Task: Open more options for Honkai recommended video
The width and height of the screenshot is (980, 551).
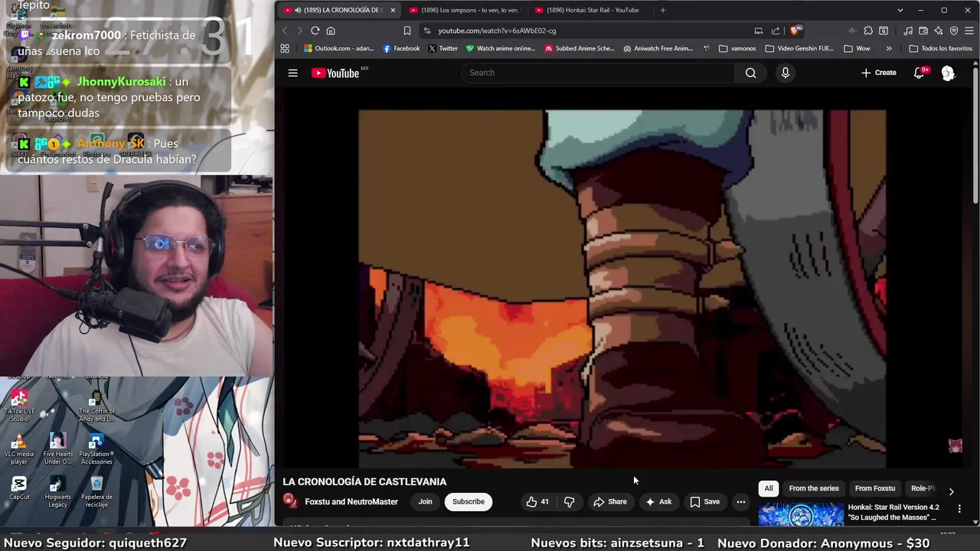Action: (x=959, y=508)
